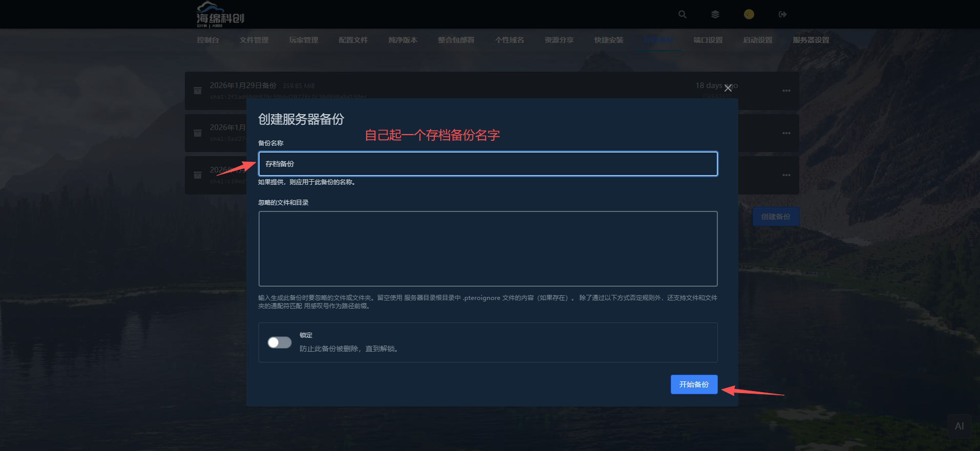This screenshot has height=451, width=980.
Task: Open three-dot menu of second backup
Action: (786, 133)
